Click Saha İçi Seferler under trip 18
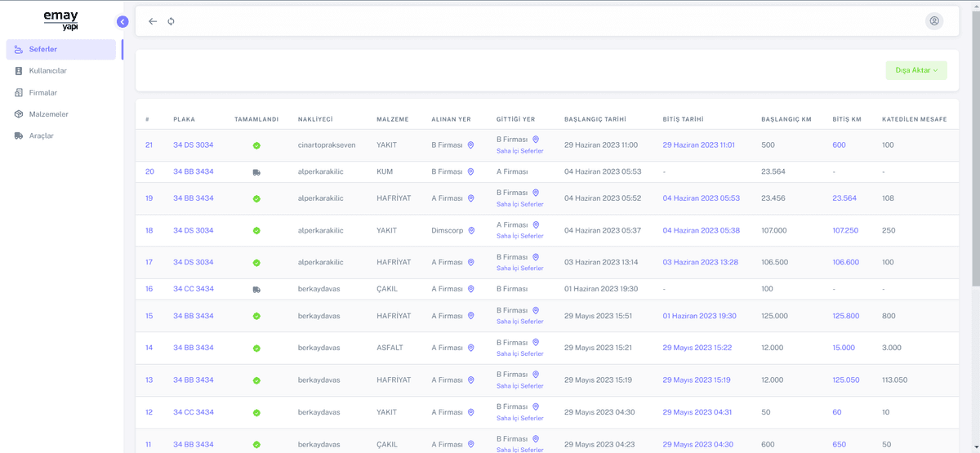 (520, 237)
